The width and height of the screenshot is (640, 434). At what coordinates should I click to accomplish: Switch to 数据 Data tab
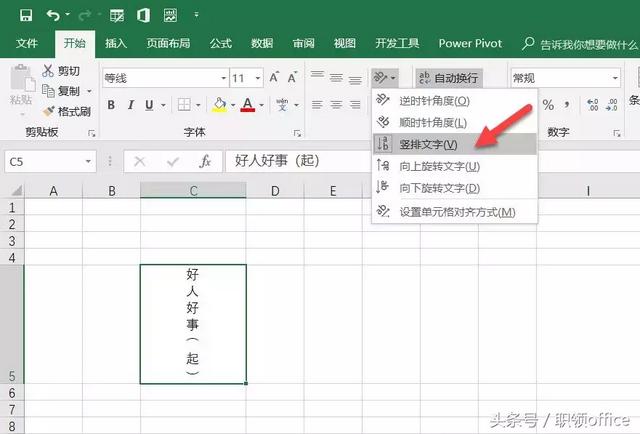pos(262,43)
